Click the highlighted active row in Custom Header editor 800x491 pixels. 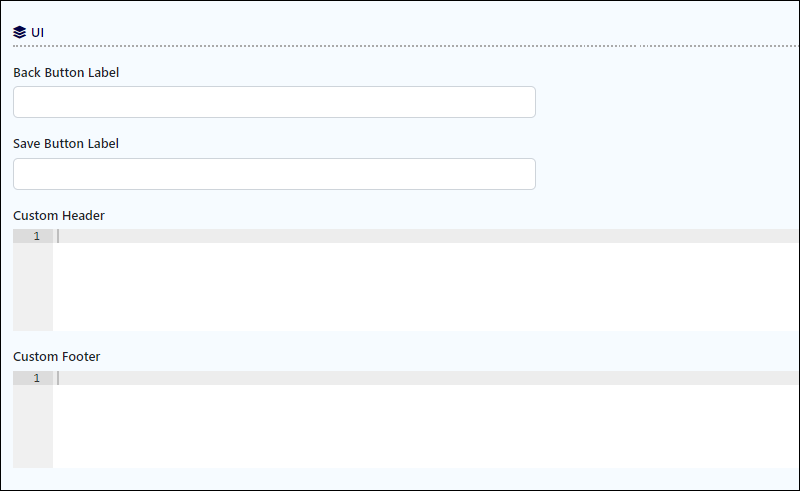tap(426, 236)
